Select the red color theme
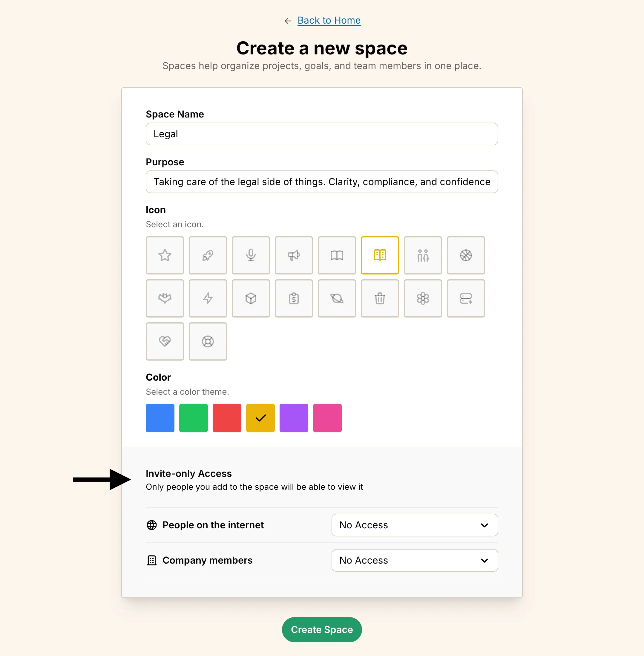The image size is (644, 656). click(x=226, y=417)
